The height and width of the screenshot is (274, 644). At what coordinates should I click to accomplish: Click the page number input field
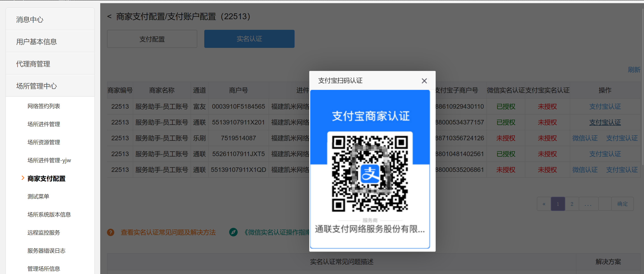[x=605, y=204]
